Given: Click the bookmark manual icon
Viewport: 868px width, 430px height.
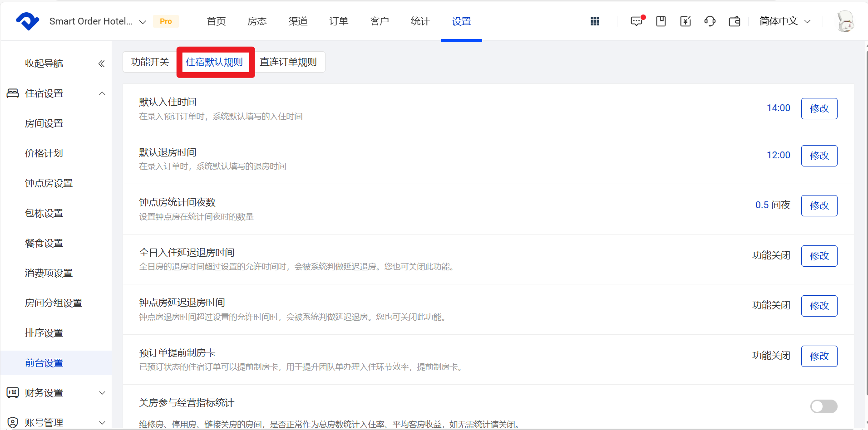Looking at the screenshot, I should (x=661, y=21).
